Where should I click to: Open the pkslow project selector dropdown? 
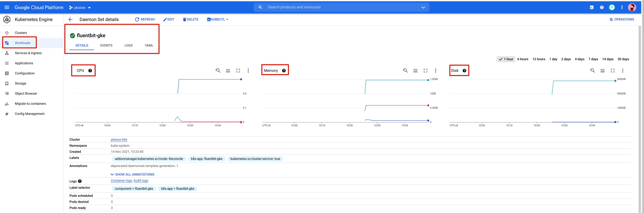80,8
